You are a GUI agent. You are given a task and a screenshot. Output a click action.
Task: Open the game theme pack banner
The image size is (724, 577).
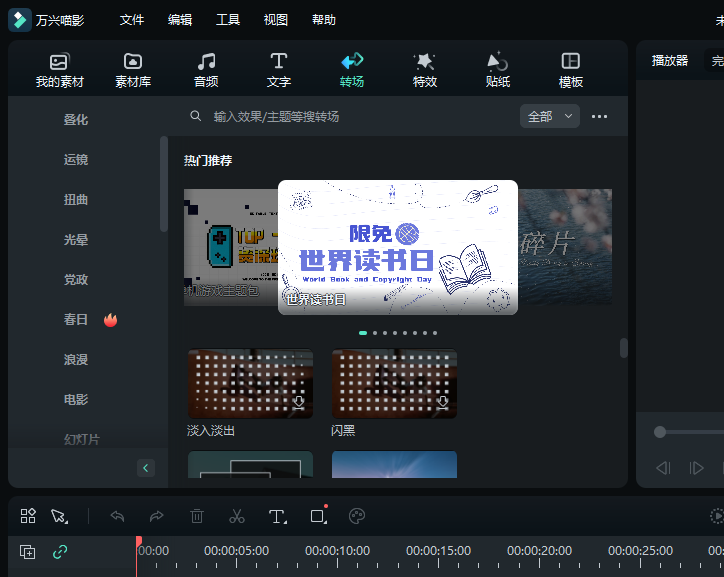pos(231,247)
